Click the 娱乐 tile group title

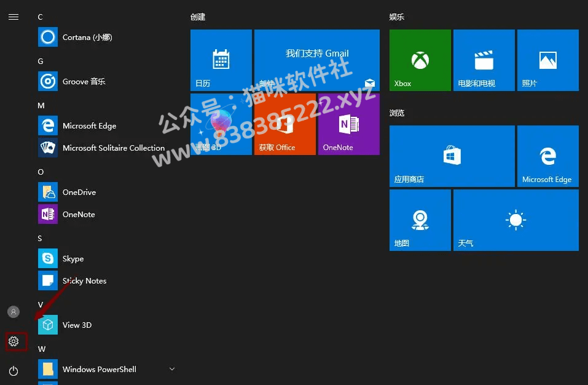(x=397, y=17)
